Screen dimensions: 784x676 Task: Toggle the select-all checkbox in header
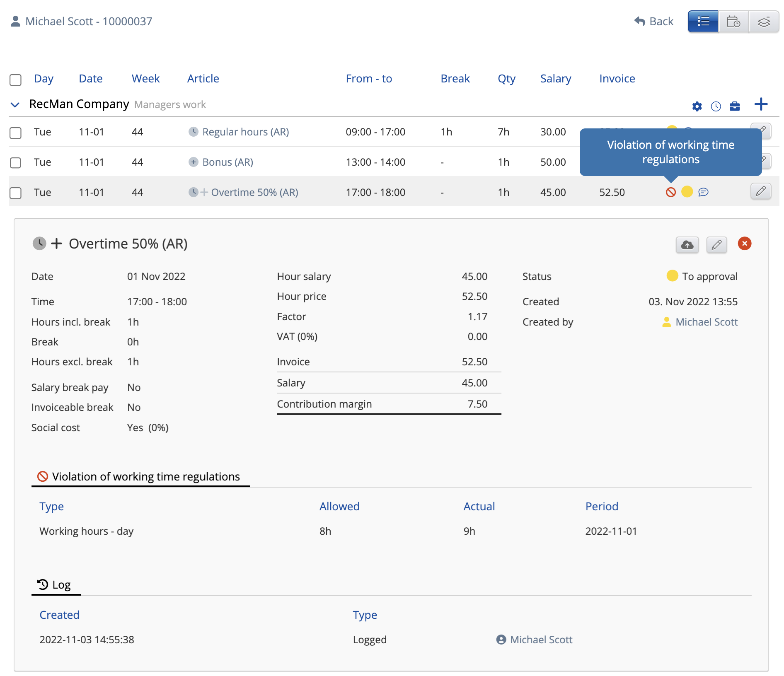tap(15, 80)
